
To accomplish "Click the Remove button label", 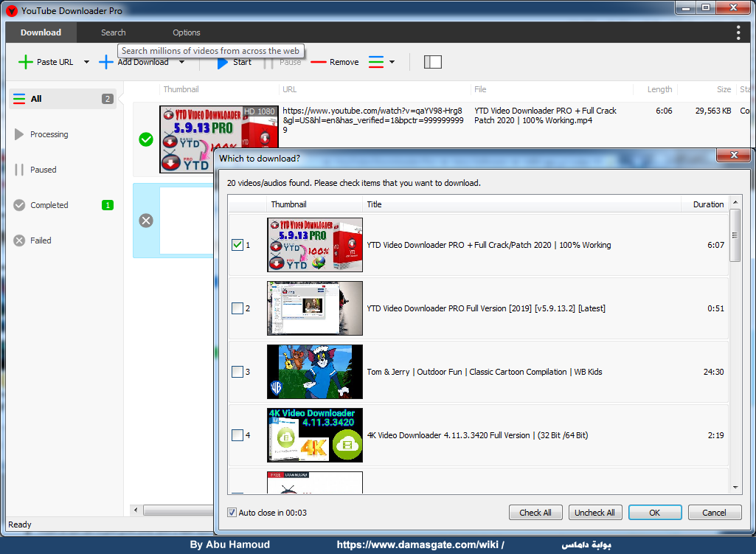I will pyautogui.click(x=344, y=62).
